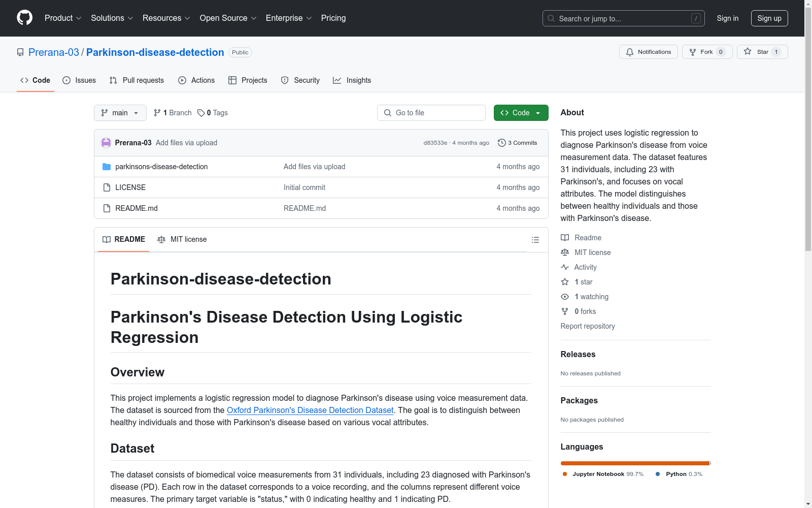Expand the Solutions menu
Screen dimensions: 812x508
[x=112, y=18]
